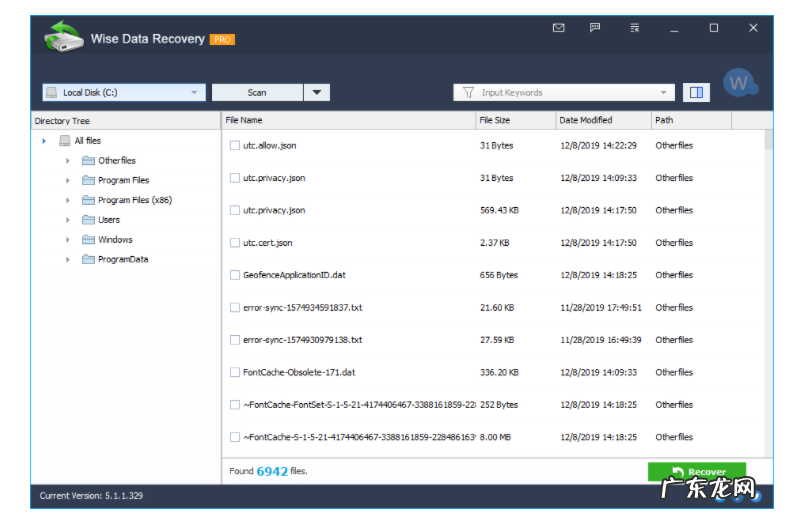Click the PRO badge beside the app title
Image resolution: width=794 pixels, height=517 pixels.
coord(222,39)
